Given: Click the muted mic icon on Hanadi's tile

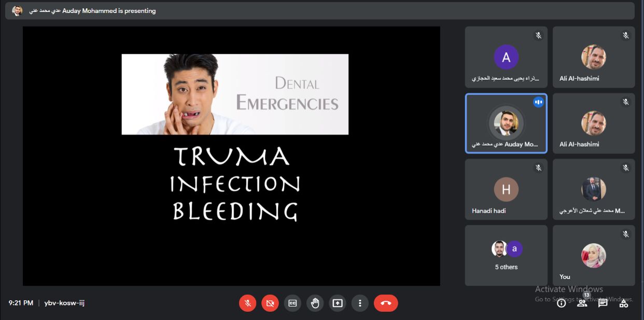Looking at the screenshot, I should (538, 168).
